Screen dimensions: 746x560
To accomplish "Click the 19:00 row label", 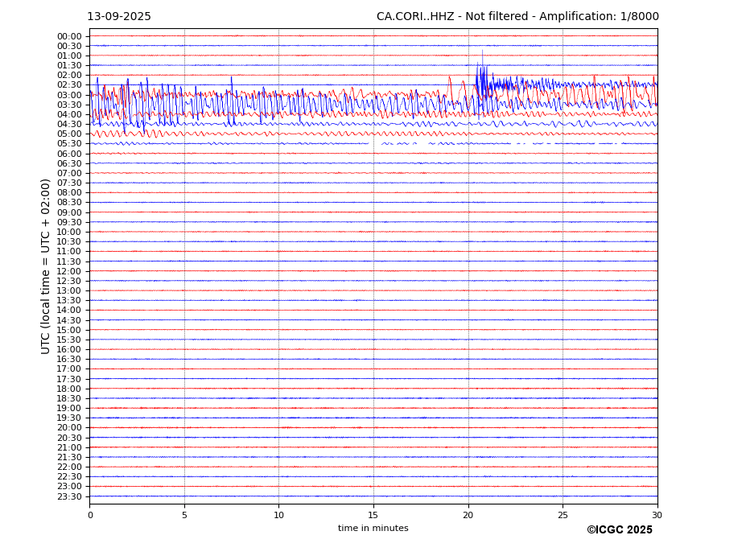I will (x=69, y=409).
